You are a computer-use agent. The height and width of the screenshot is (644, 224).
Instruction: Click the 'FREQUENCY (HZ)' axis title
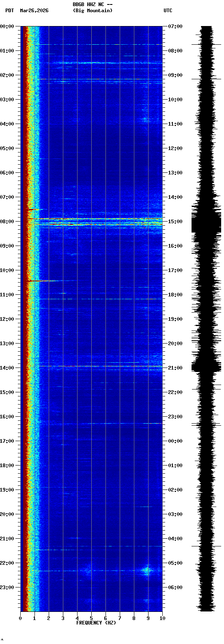pyautogui.click(x=96, y=623)
